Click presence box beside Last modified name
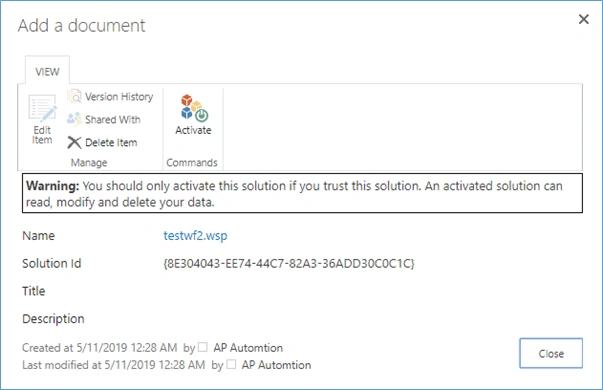603x390 pixels. tap(231, 364)
